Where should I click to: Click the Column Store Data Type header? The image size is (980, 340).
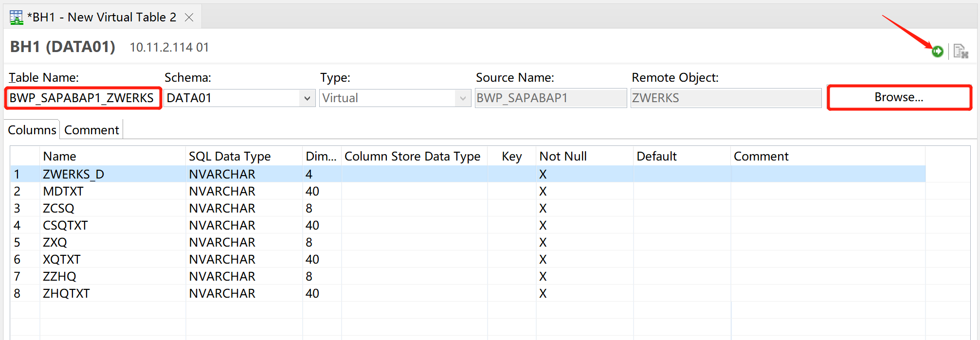(412, 156)
